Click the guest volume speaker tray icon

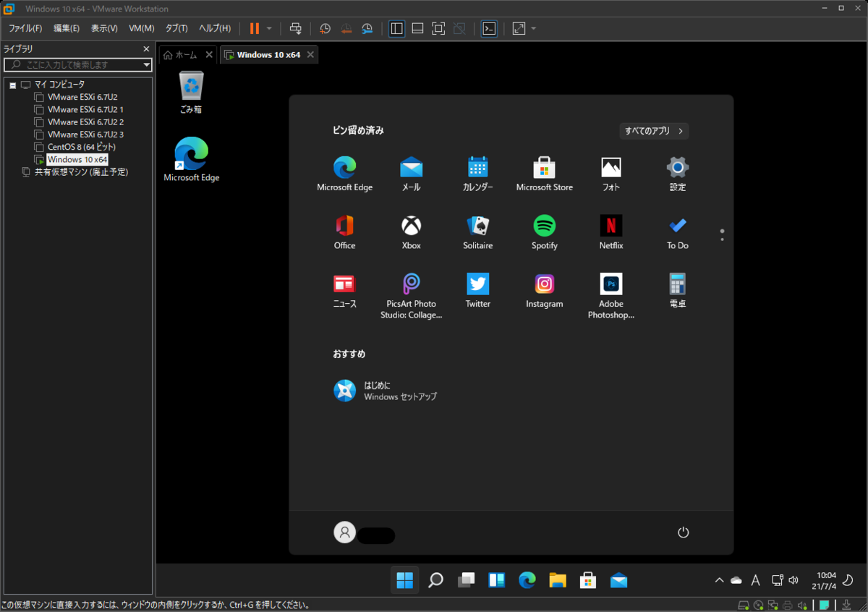[794, 580]
